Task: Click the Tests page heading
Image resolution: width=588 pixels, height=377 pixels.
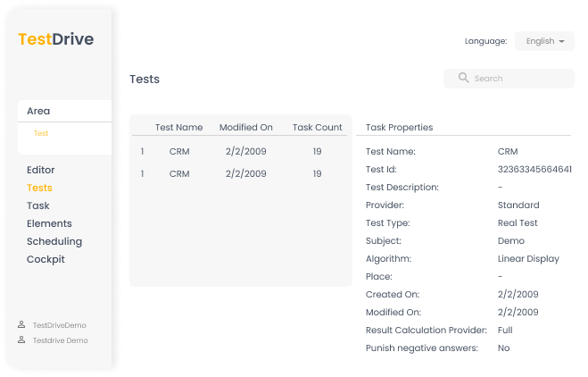Action: point(145,80)
